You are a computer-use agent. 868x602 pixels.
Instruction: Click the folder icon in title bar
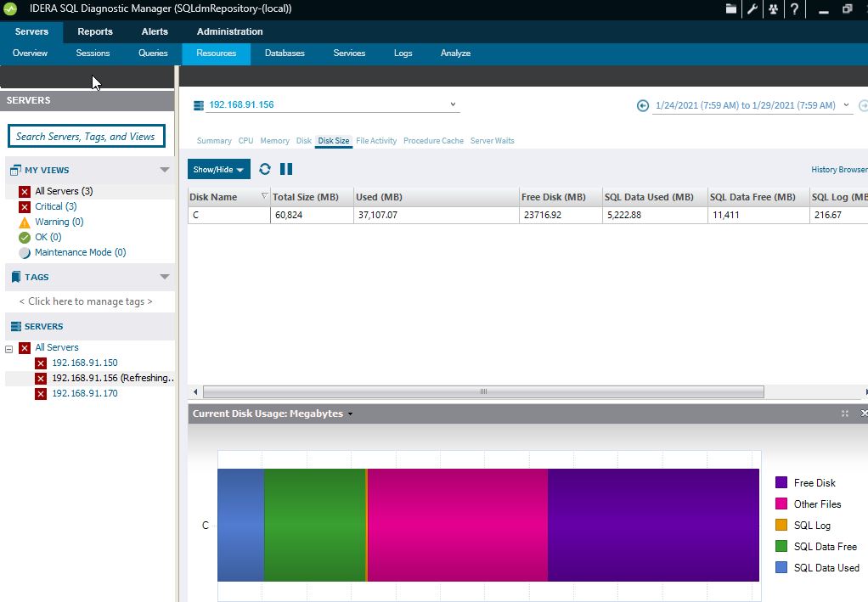pos(730,8)
